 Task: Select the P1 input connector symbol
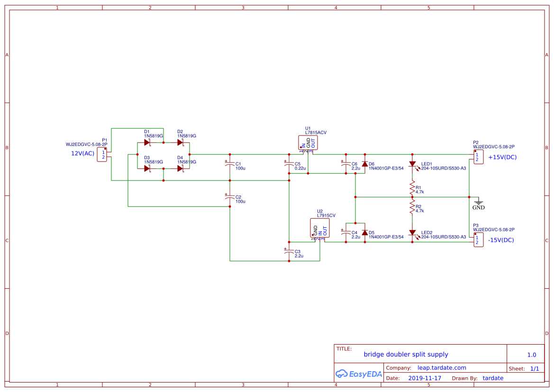pos(102,154)
